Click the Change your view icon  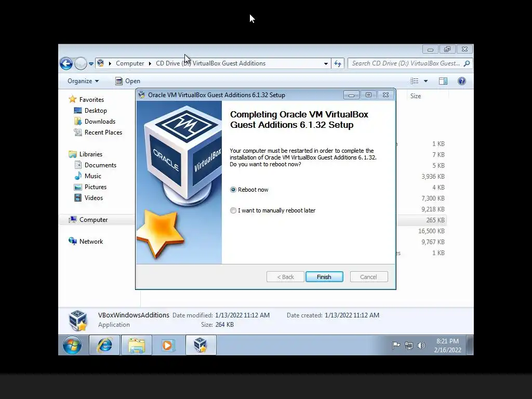click(414, 81)
